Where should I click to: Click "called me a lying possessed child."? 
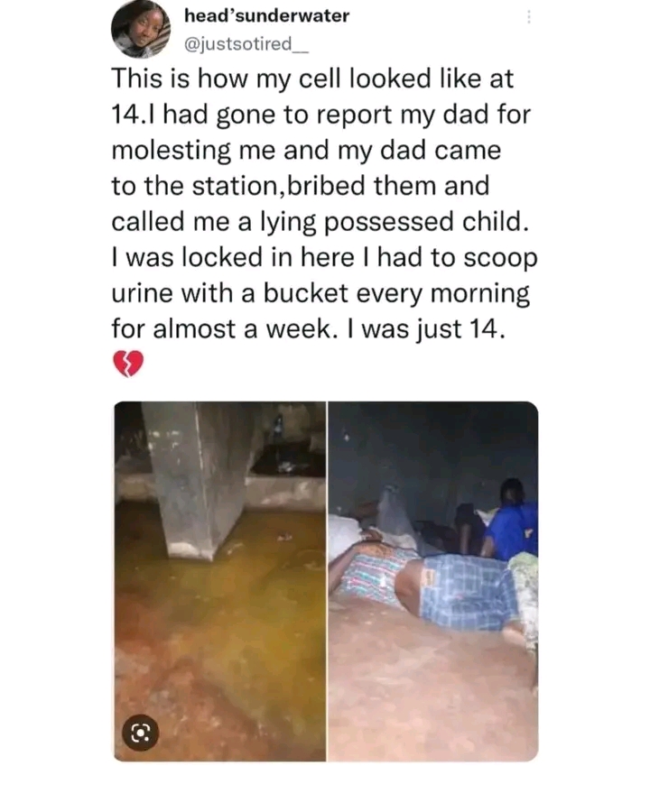coord(320,222)
